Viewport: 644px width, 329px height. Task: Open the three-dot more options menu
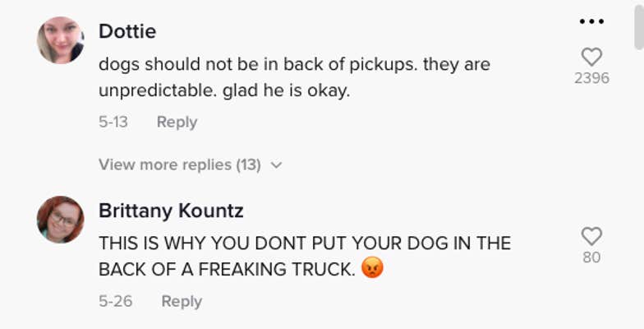tap(591, 21)
